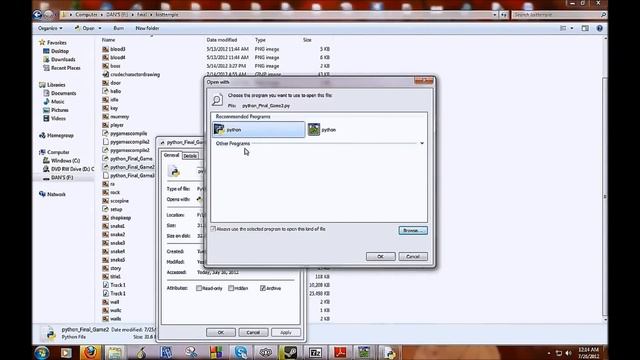
Task: Show hidden tray icons arrow
Action: (x=549, y=353)
